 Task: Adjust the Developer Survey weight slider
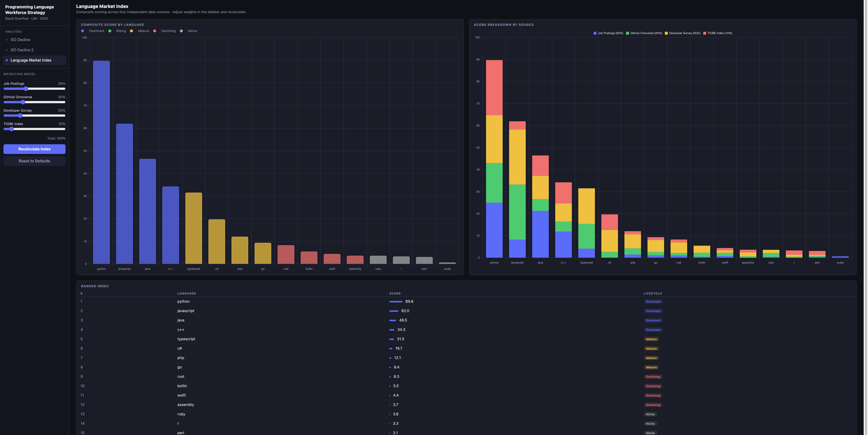pyautogui.click(x=34, y=116)
